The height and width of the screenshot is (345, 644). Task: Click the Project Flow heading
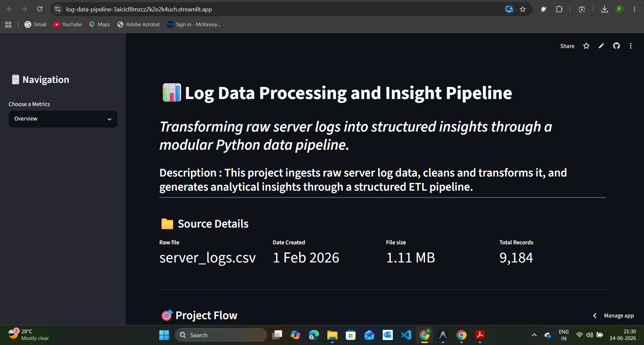[x=206, y=315]
